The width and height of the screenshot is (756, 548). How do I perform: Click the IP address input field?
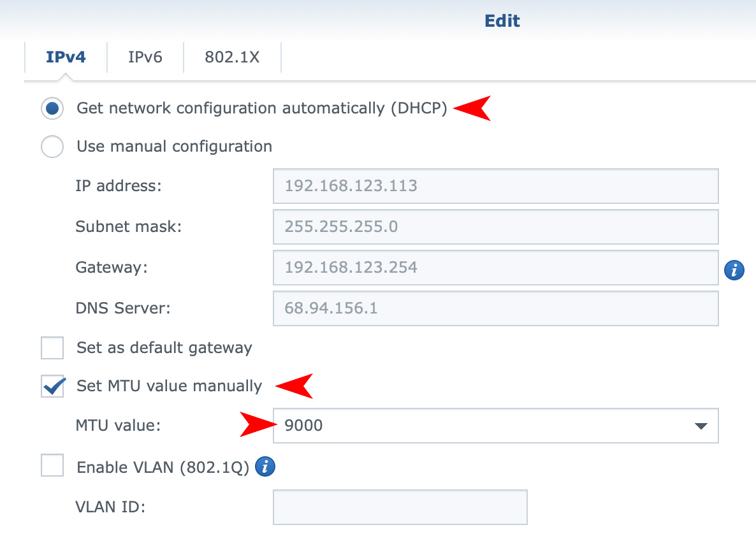[496, 186]
